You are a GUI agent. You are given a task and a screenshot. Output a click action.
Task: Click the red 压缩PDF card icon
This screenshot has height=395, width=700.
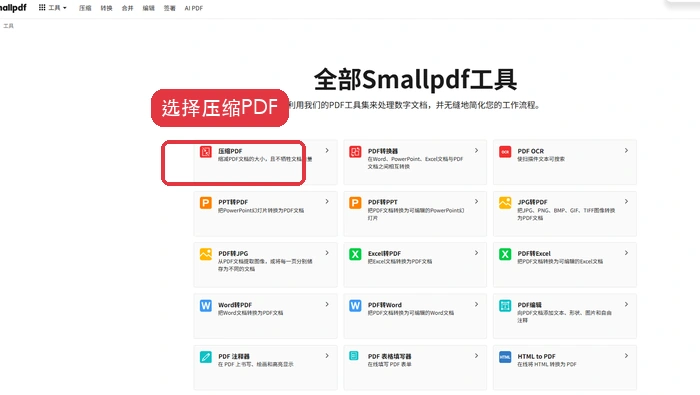(x=205, y=152)
